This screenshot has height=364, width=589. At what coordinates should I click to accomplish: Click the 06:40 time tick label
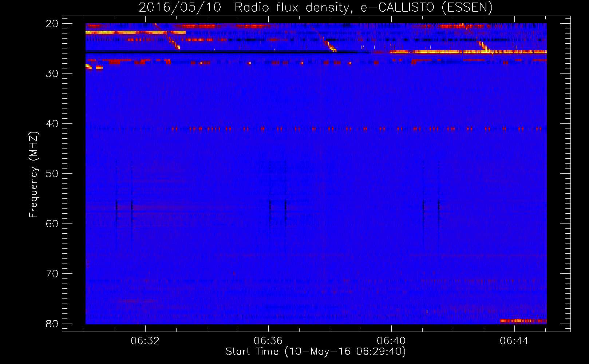point(391,341)
